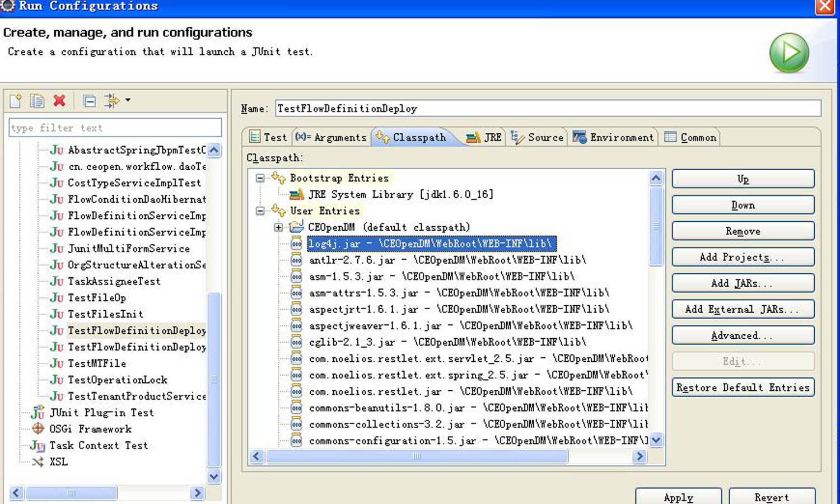
Task: Delete the launch configuration with the red X
Action: tap(59, 101)
